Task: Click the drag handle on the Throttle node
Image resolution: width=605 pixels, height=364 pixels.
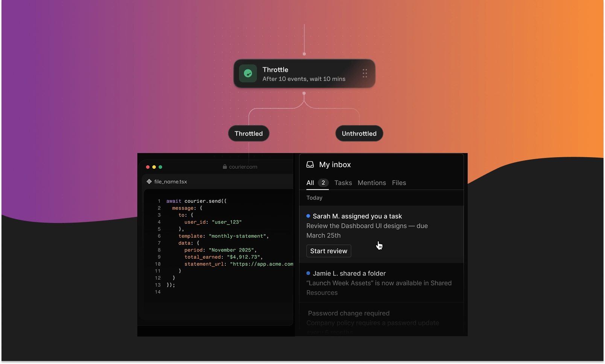Action: pos(364,74)
